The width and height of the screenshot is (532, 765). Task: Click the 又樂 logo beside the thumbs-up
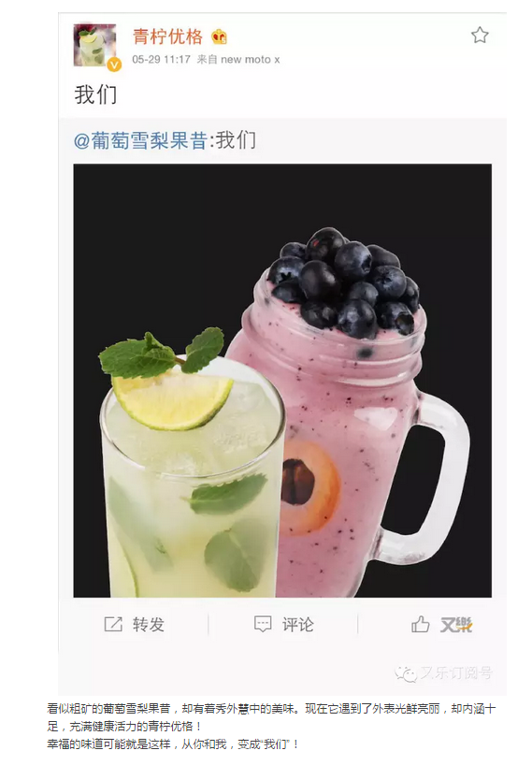pyautogui.click(x=456, y=625)
